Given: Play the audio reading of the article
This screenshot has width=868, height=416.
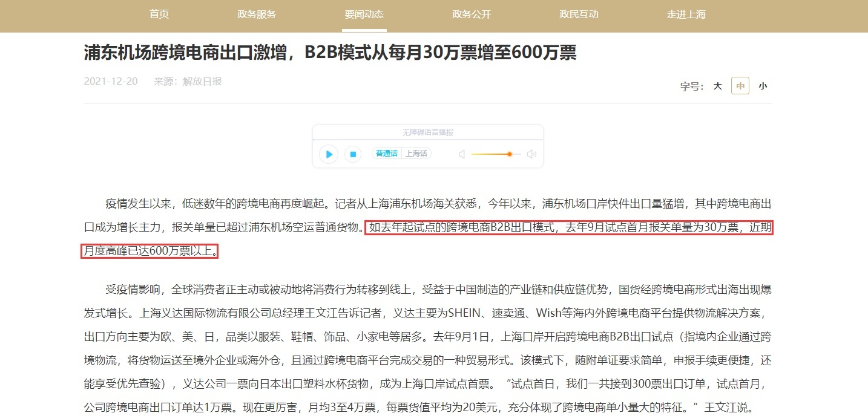Looking at the screenshot, I should click(329, 154).
